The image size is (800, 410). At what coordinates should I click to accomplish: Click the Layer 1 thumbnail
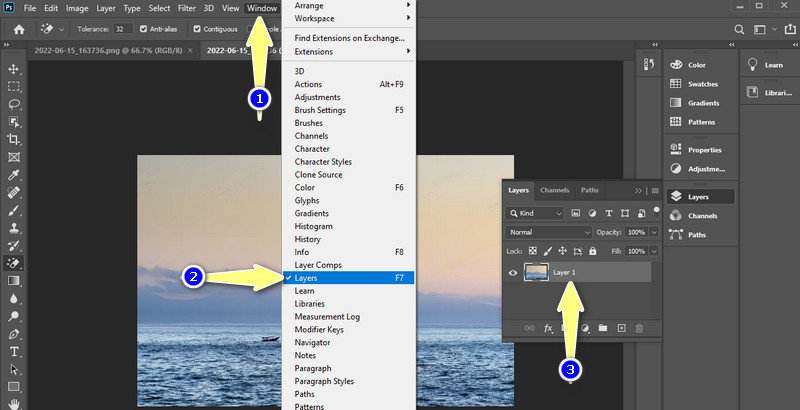pyautogui.click(x=536, y=273)
